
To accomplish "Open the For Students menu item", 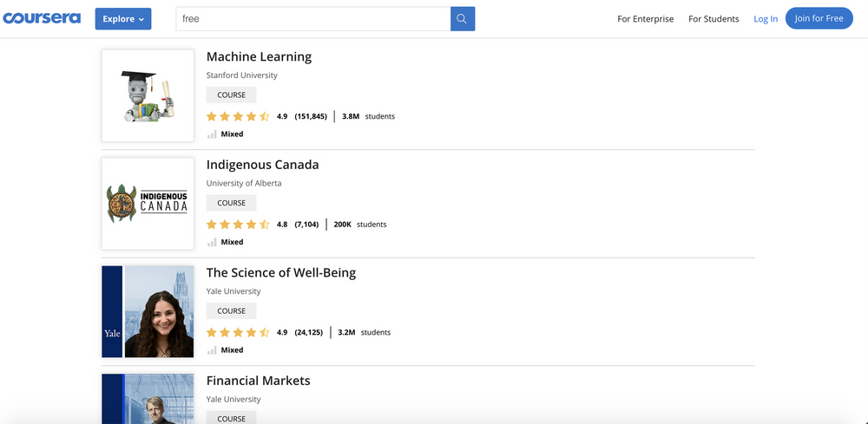I will click(713, 19).
